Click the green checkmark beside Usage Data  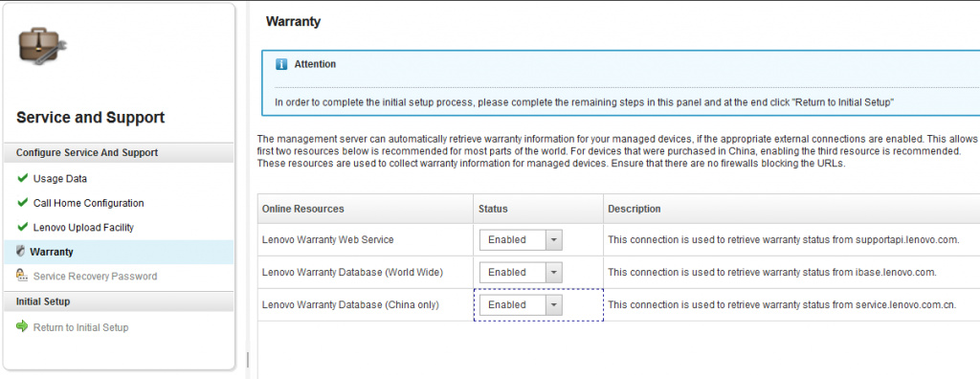(23, 178)
